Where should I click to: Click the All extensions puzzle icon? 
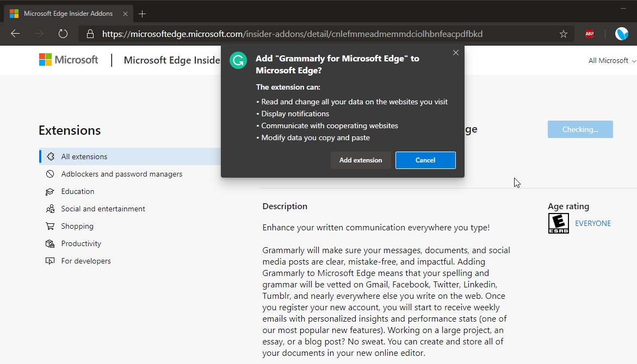coord(51,156)
